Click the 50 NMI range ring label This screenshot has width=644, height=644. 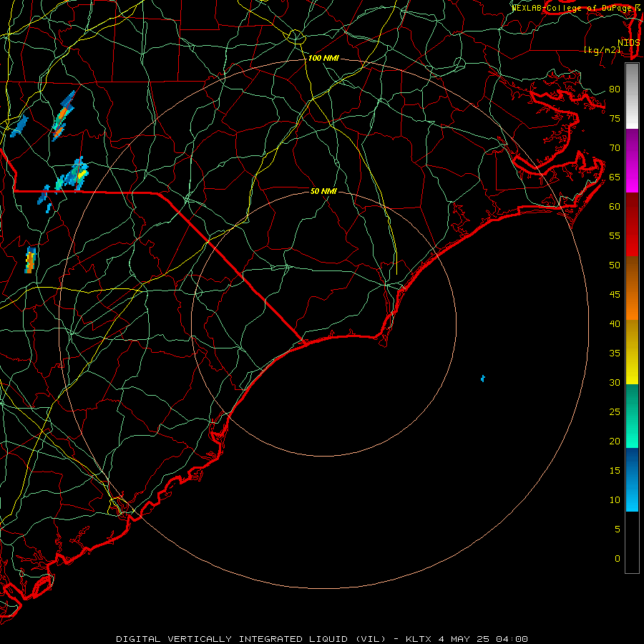323,191
